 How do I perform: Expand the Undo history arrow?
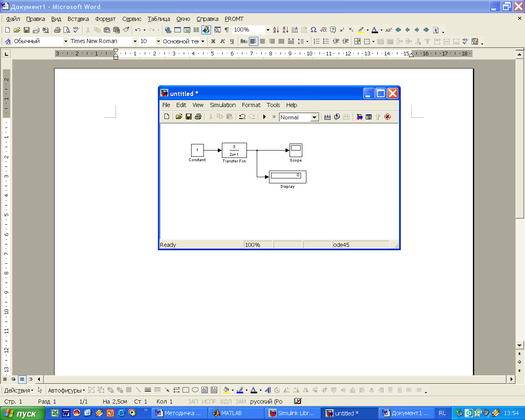tap(144, 30)
